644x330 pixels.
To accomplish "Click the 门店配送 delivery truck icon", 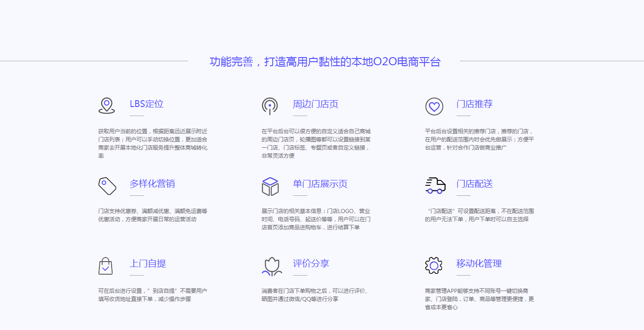I will click(x=435, y=185).
